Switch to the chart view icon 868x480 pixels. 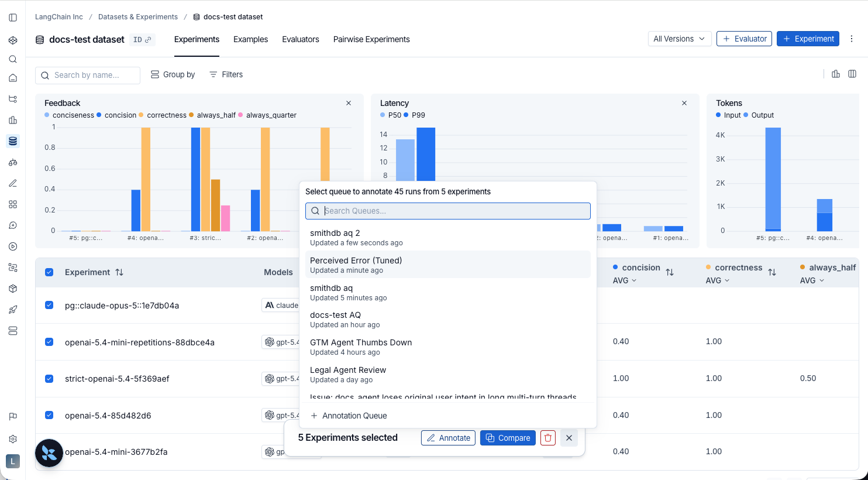[836, 74]
